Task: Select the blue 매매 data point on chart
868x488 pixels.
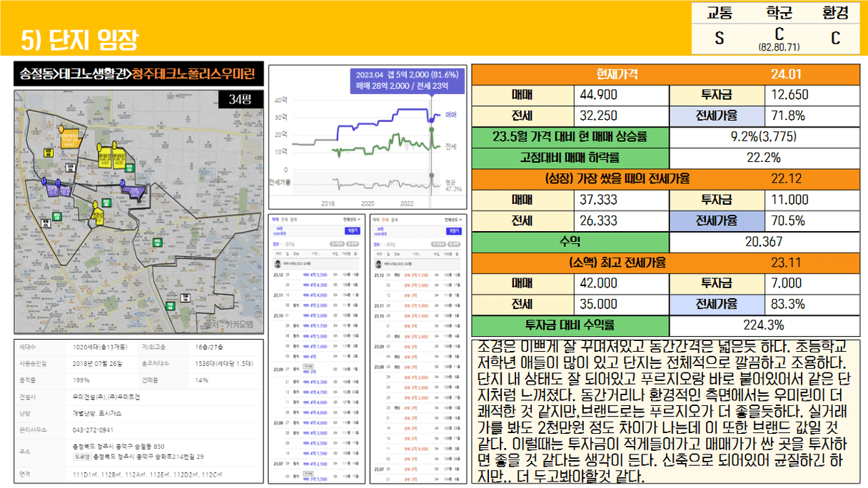Action: (431, 121)
